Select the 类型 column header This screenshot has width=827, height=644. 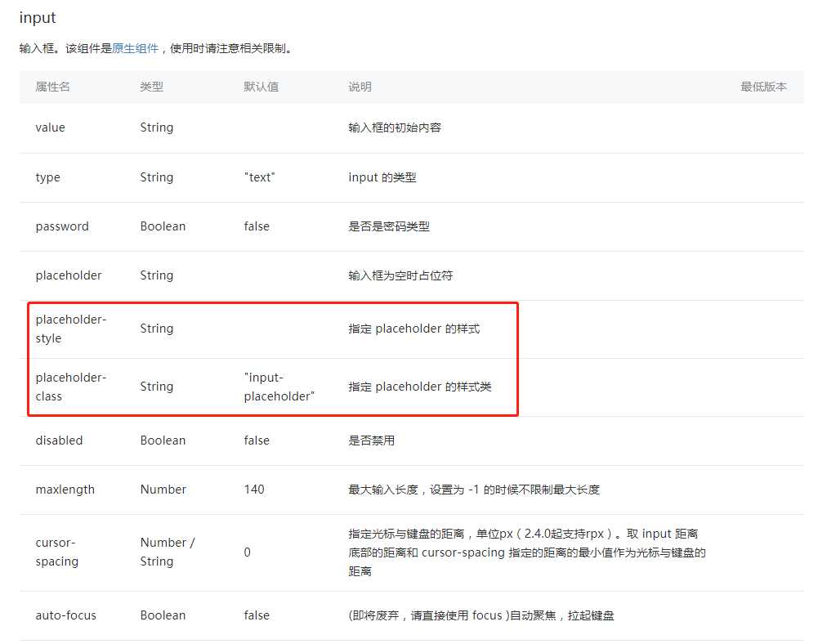point(152,87)
